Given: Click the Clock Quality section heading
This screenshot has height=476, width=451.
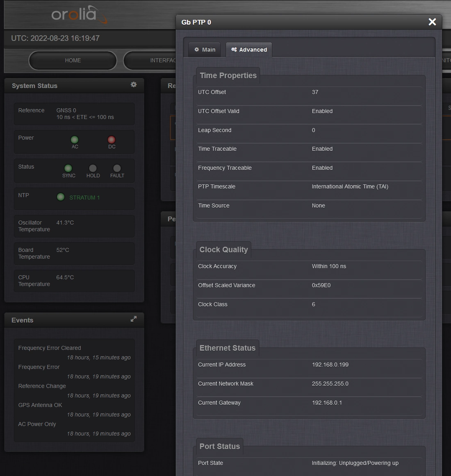Looking at the screenshot, I should click(x=224, y=249).
